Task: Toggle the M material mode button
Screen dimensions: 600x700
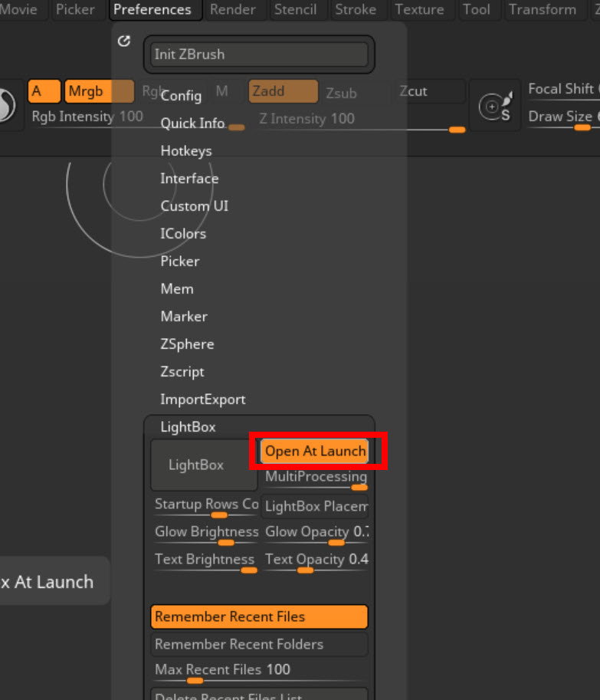Action: 221,91
